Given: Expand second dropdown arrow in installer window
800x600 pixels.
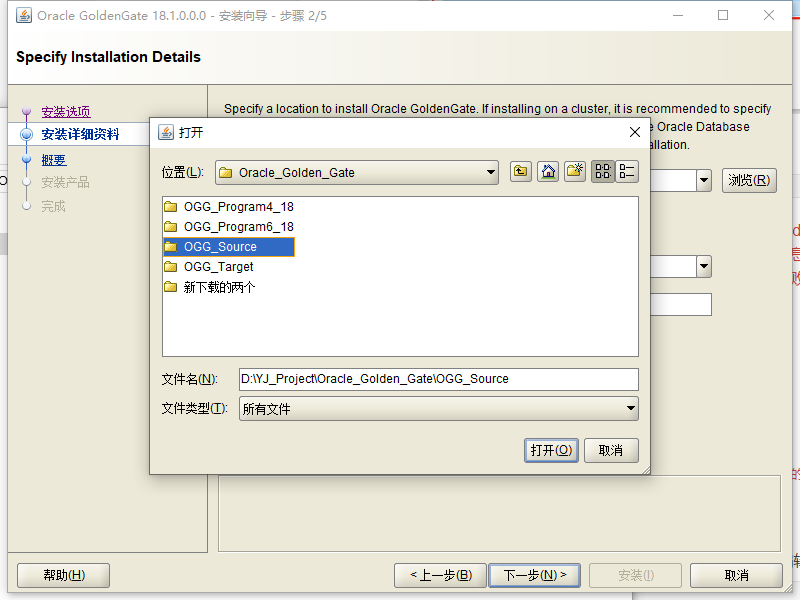Looking at the screenshot, I should pos(704,266).
